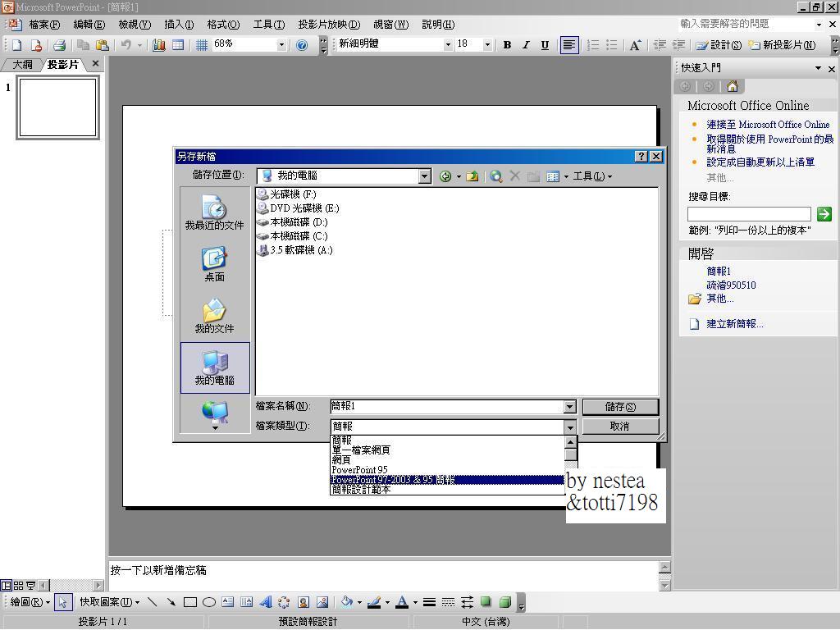Open My Recent Documents (我最近的文件) shortcut
This screenshot has height=630, width=840.
[x=214, y=212]
